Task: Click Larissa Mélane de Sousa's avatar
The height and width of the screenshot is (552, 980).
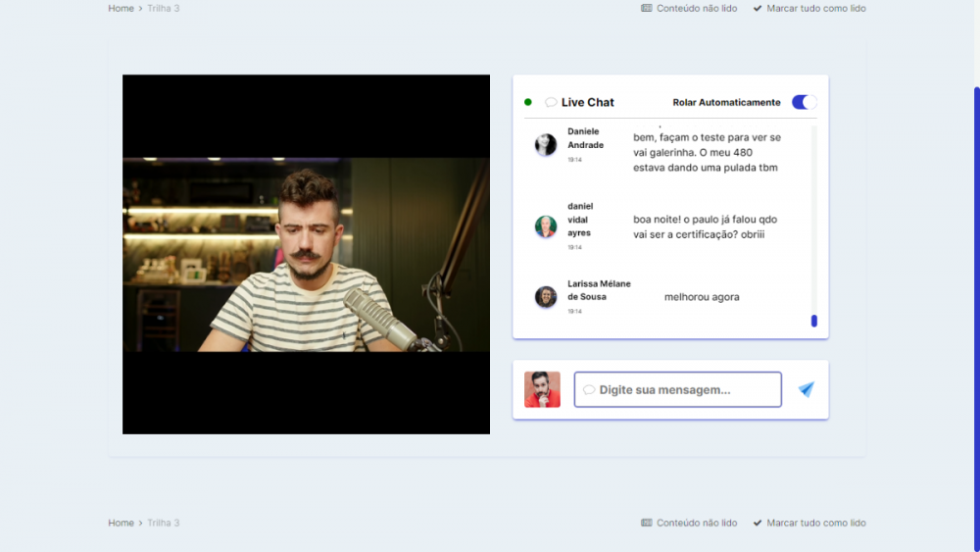Action: click(546, 297)
